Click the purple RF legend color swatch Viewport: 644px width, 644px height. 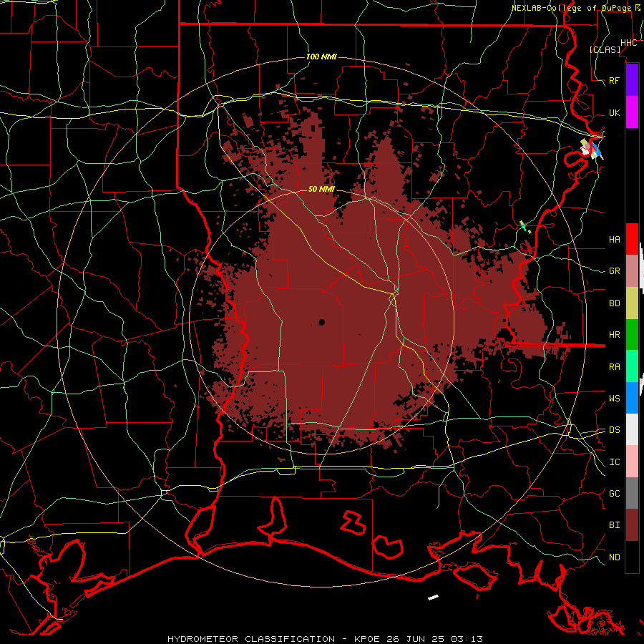click(x=632, y=80)
